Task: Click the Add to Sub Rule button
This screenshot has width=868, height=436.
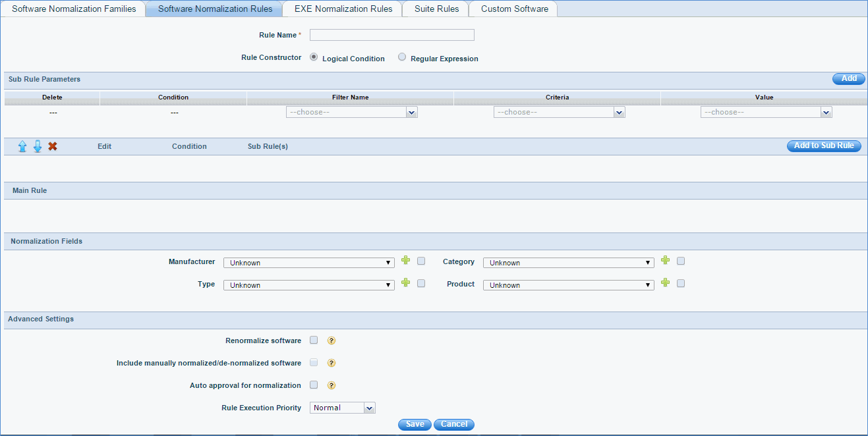Action: (824, 146)
